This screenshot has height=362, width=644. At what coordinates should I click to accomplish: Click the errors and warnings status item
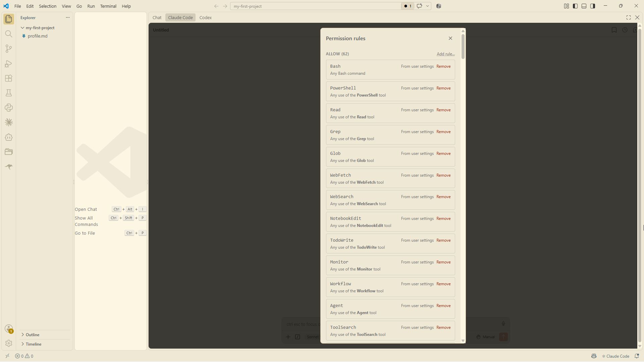[x=24, y=356]
